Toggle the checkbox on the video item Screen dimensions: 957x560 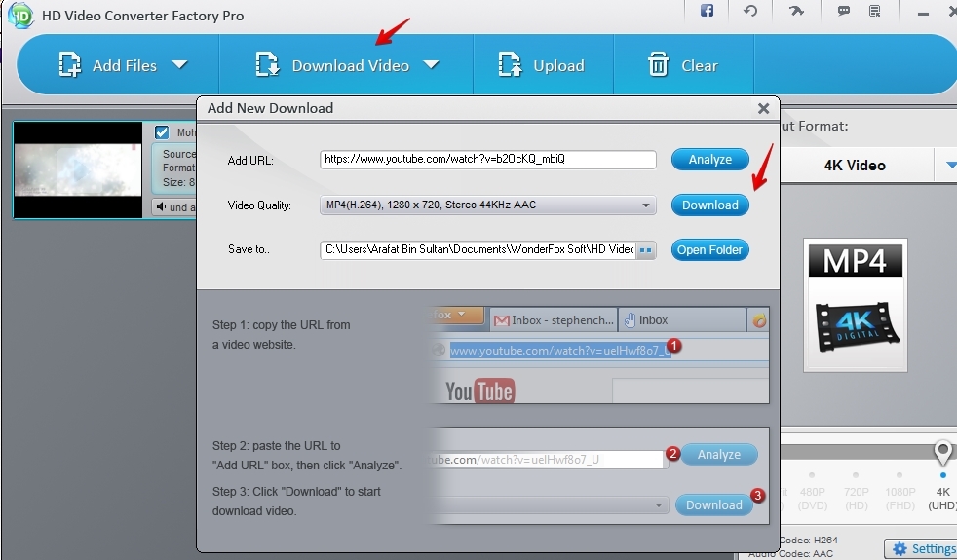[x=162, y=132]
